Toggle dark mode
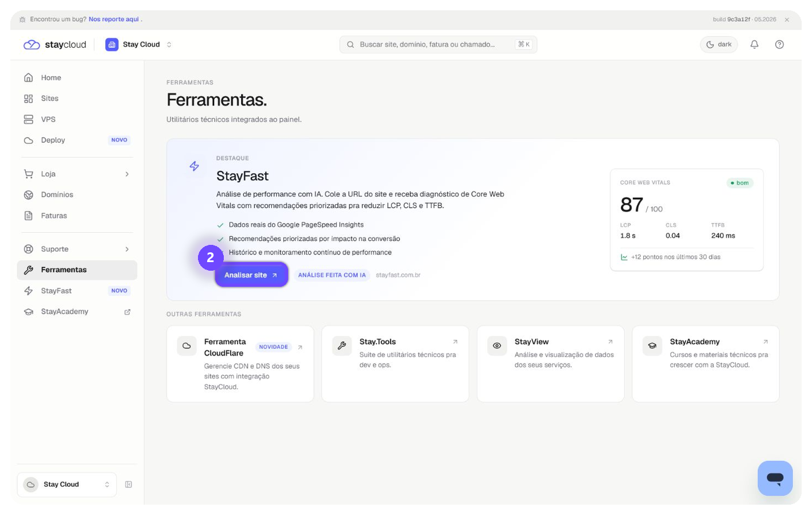The width and height of the screenshot is (812, 515). (x=718, y=44)
